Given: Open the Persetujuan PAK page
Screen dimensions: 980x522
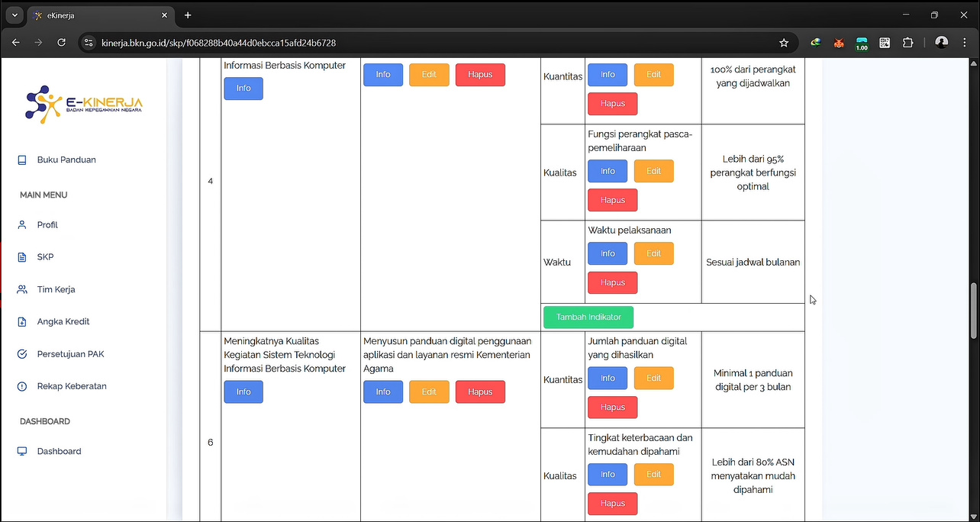Looking at the screenshot, I should (x=70, y=354).
